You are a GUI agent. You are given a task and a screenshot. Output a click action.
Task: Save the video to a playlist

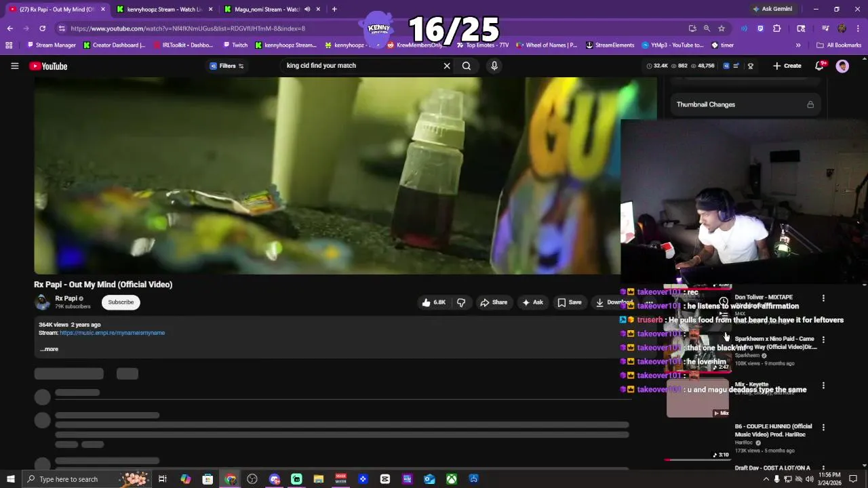coord(570,302)
